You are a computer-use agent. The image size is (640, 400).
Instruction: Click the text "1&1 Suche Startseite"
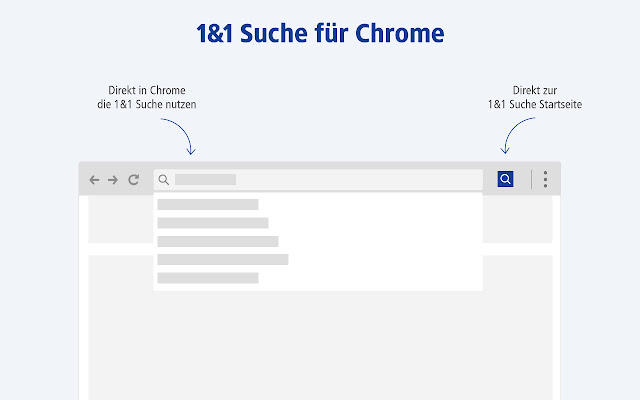click(535, 104)
